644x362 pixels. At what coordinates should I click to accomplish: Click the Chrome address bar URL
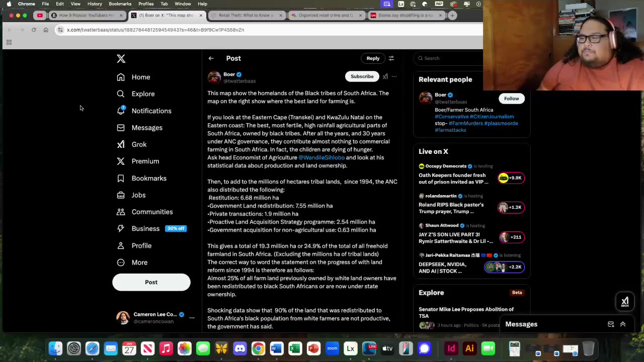click(x=155, y=30)
